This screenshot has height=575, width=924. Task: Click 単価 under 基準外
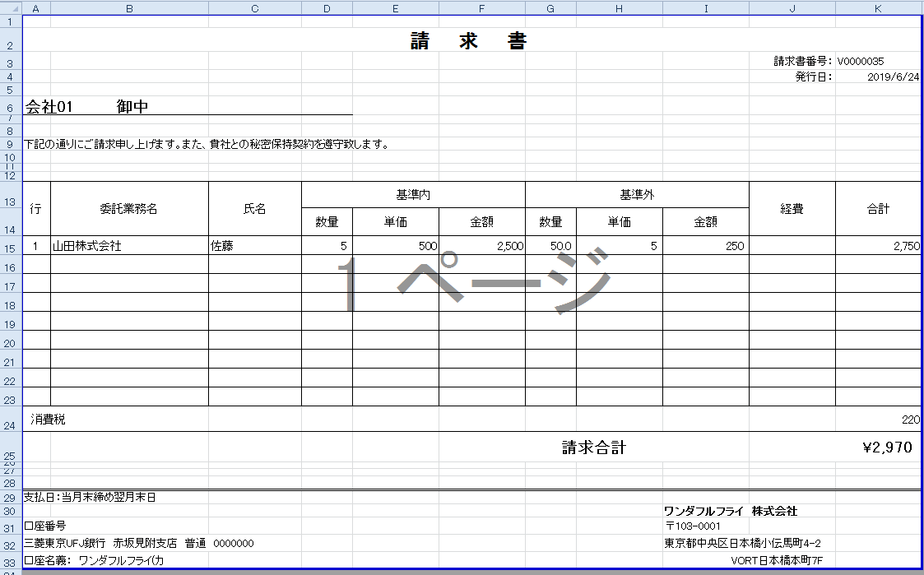620,222
